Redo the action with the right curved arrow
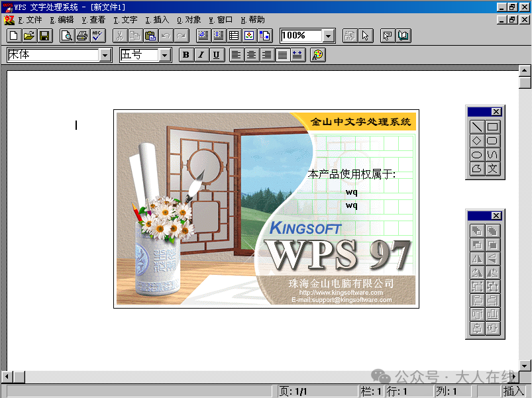Screen dimensions: 532x398 181,36
